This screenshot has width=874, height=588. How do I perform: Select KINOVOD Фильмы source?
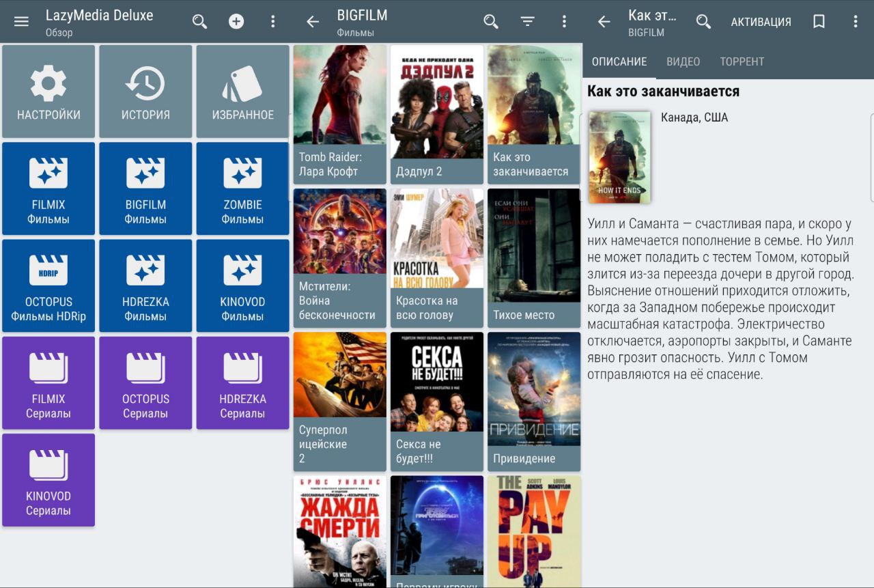coord(242,285)
